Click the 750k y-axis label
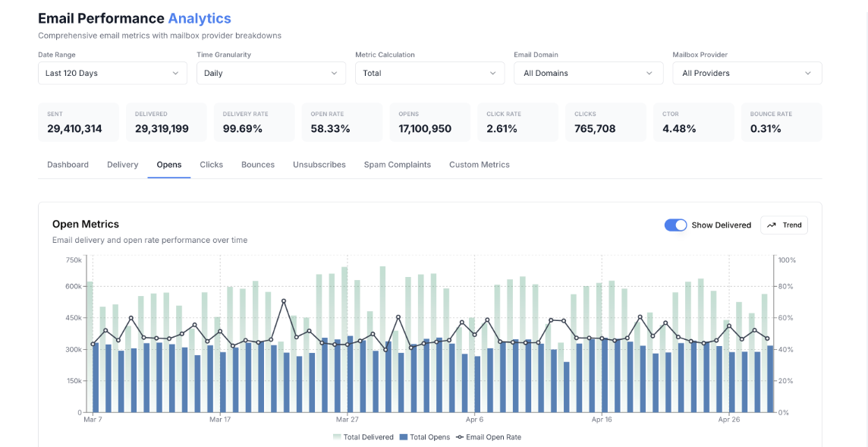This screenshot has height=447, width=868. 74,260
